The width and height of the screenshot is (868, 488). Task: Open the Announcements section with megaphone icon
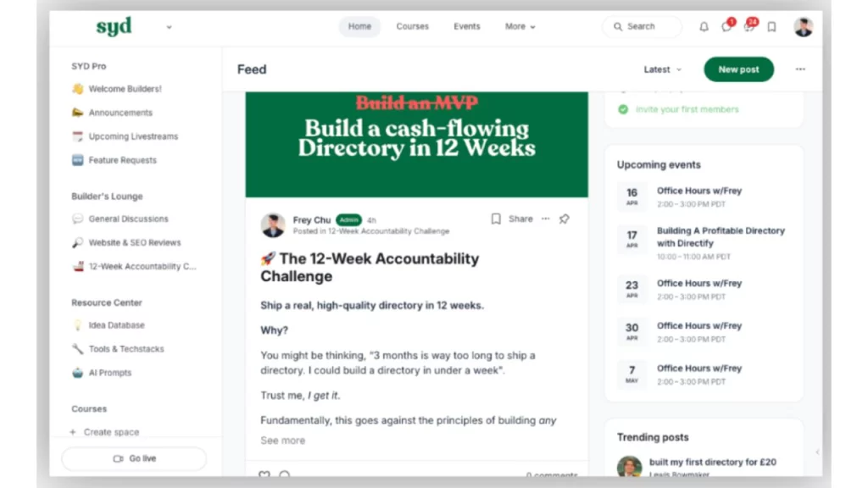point(120,112)
